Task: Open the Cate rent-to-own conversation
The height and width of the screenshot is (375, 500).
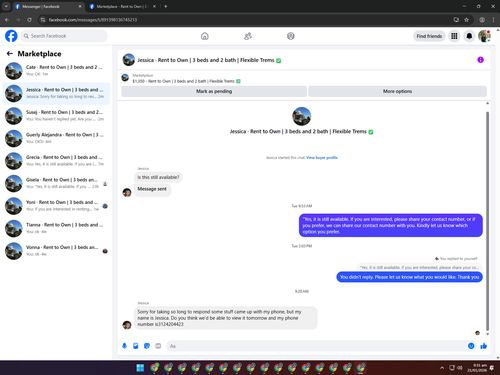Action: [56, 71]
